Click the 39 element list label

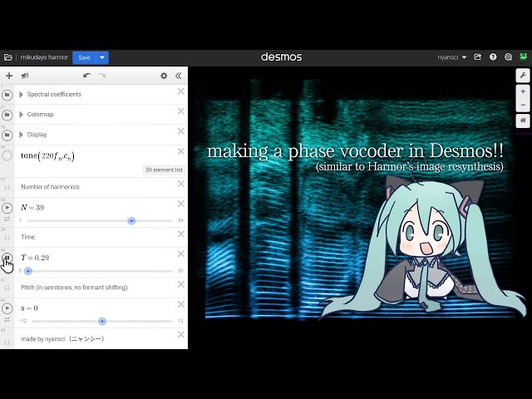164,170
